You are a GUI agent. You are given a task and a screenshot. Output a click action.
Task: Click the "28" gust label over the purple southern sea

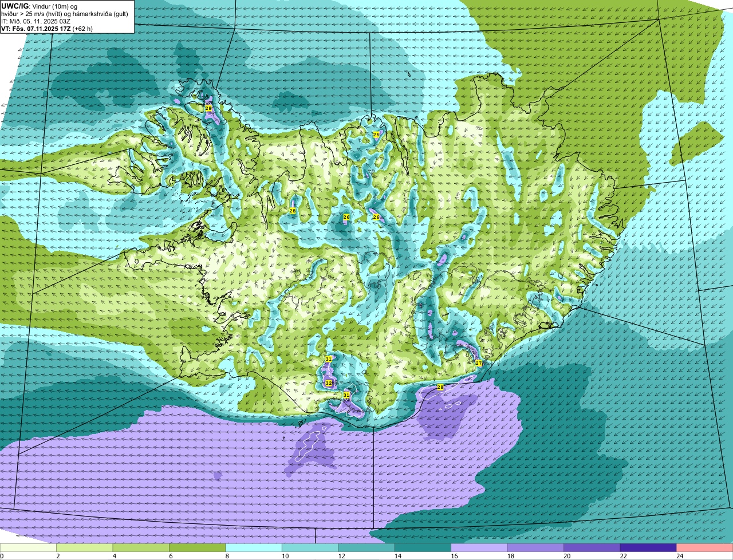pyautogui.click(x=440, y=388)
